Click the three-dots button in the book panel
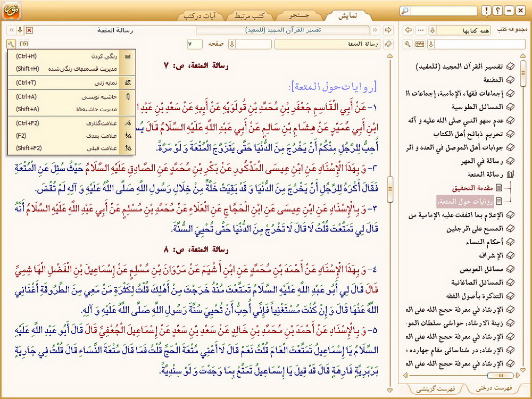Viewport: 532px width, 399px height. (x=421, y=30)
